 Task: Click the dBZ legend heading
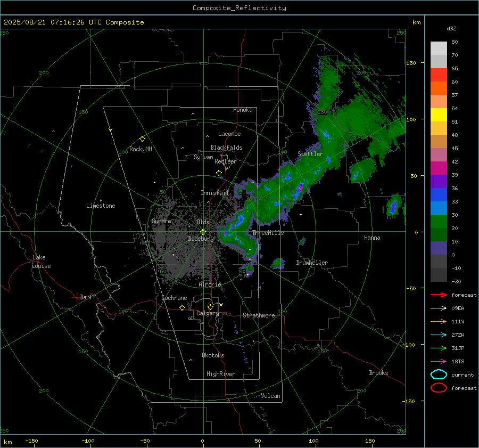pyautogui.click(x=451, y=28)
